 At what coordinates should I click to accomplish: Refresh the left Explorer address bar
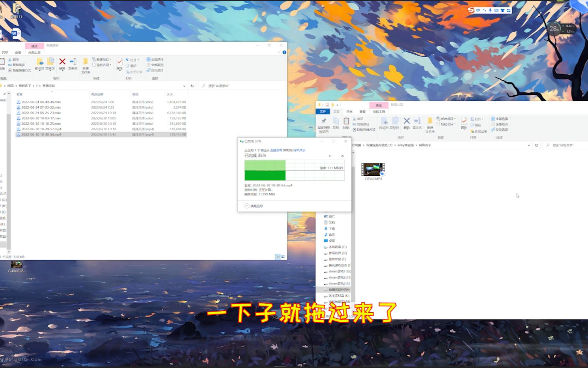click(x=192, y=86)
